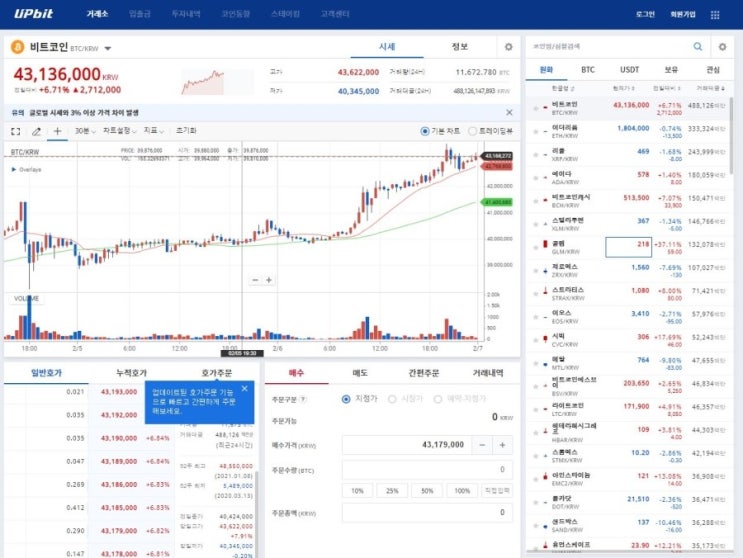Click the order quantity BTC field
Viewport: 743px width, 558px height.
[x=427, y=469]
